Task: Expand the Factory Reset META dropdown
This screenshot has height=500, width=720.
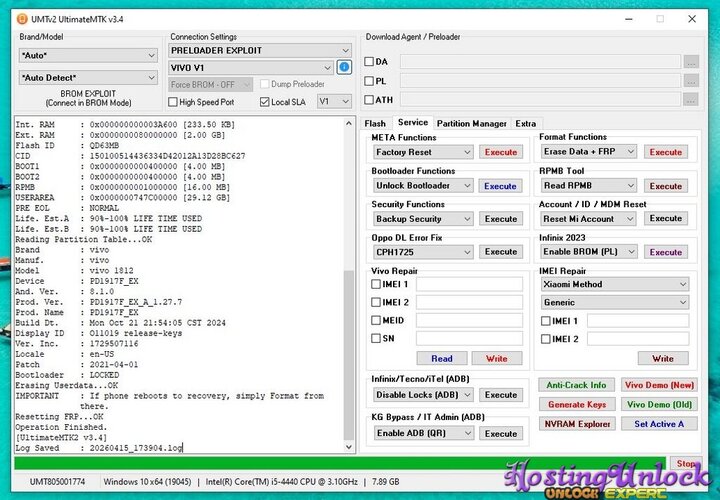Action: point(423,152)
